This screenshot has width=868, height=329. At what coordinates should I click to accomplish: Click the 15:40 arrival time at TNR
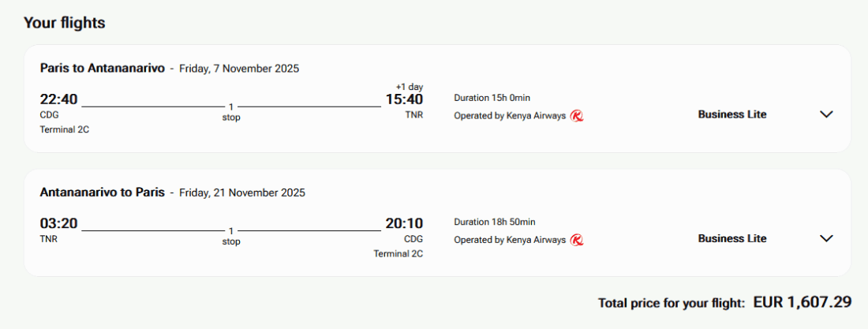click(404, 99)
